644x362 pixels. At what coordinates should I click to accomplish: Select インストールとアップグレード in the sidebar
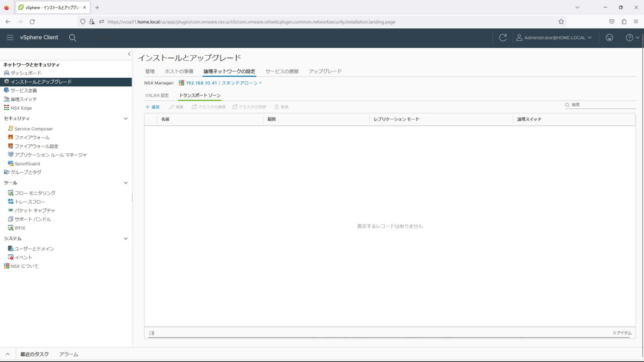point(66,82)
